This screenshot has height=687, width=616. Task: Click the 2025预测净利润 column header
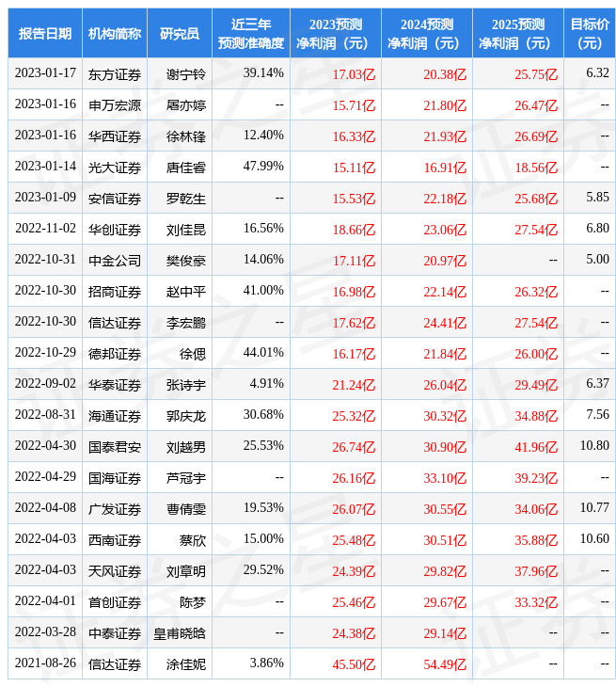coord(517,33)
